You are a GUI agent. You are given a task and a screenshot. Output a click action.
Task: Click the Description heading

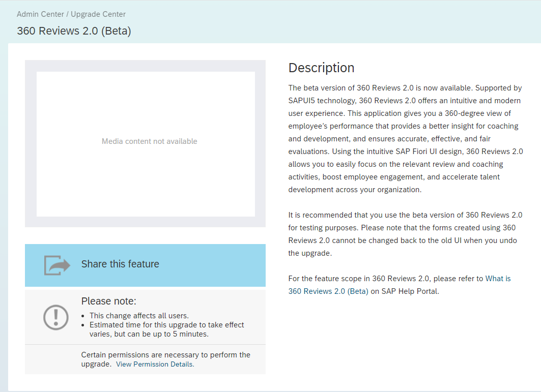pyautogui.click(x=321, y=68)
